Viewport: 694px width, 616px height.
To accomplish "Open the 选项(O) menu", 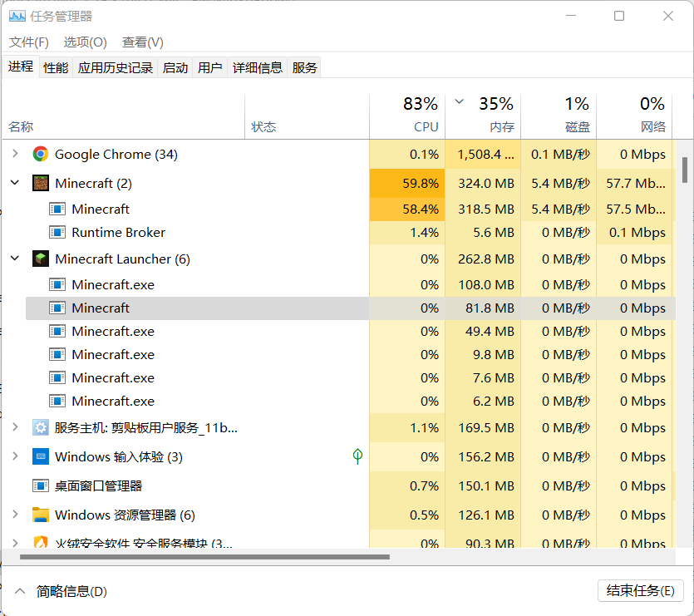I will (86, 42).
